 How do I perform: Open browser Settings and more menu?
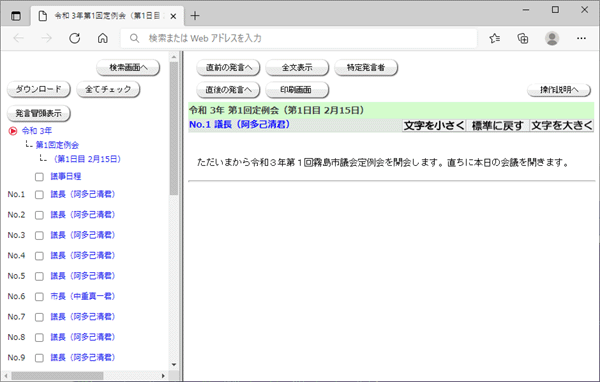point(581,38)
